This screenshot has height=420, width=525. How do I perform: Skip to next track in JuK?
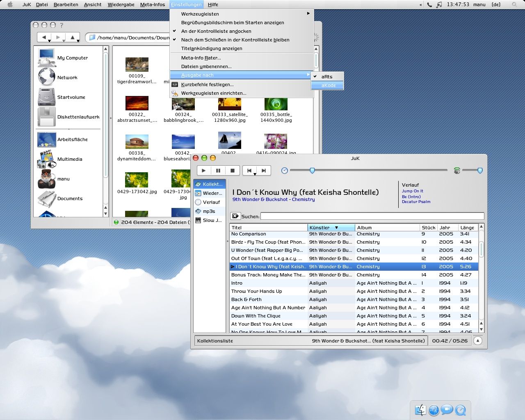(x=264, y=171)
